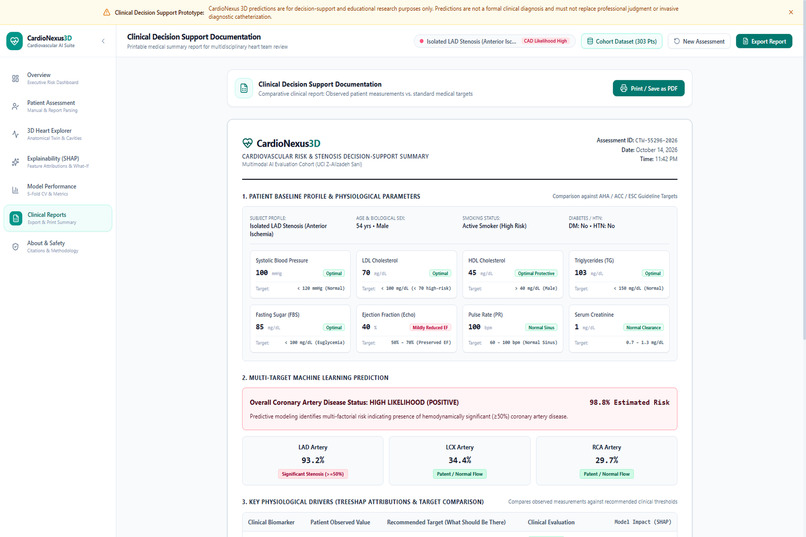Viewport: 806px width, 537px height.
Task: Click the Explainability (SHAP) sparkle icon
Action: pyautogui.click(x=15, y=162)
